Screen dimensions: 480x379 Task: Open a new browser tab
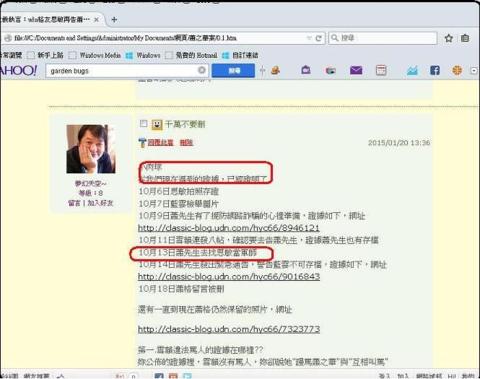pyautogui.click(x=114, y=20)
